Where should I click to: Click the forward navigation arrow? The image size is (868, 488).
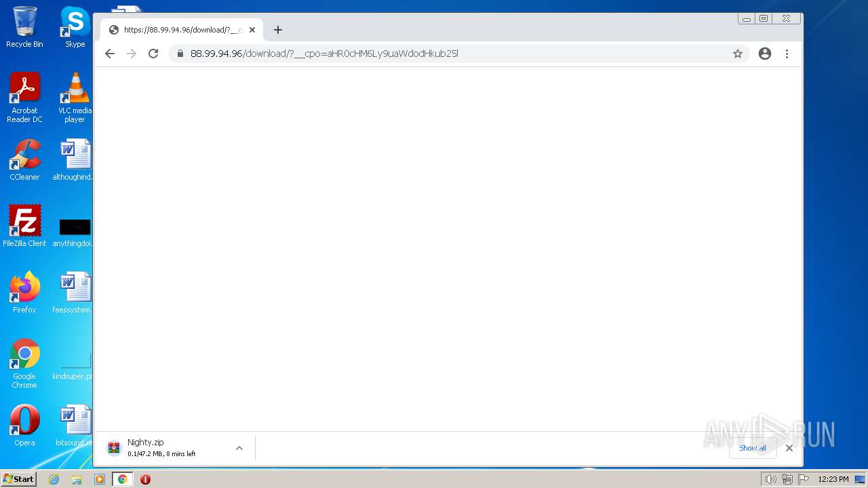(132, 54)
